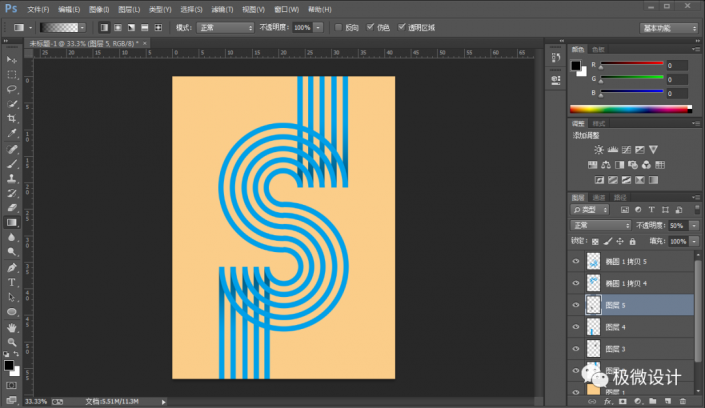The image size is (705, 408).
Task: Select the Crop tool
Action: 12,118
